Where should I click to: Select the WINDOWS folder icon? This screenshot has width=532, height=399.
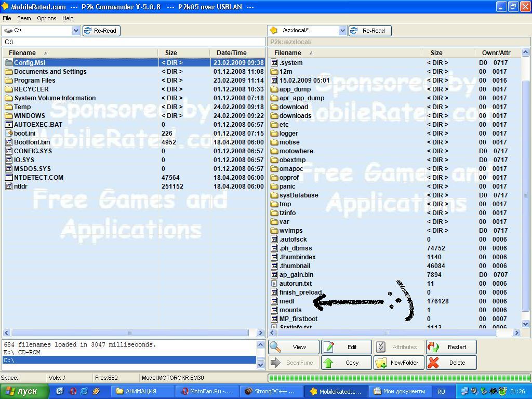pyautogui.click(x=9, y=116)
